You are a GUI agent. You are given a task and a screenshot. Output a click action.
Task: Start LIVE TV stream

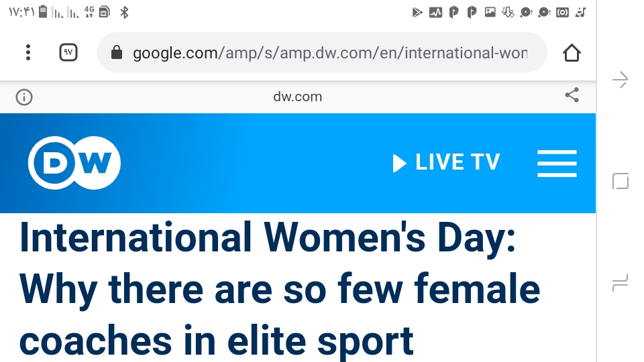(x=446, y=162)
